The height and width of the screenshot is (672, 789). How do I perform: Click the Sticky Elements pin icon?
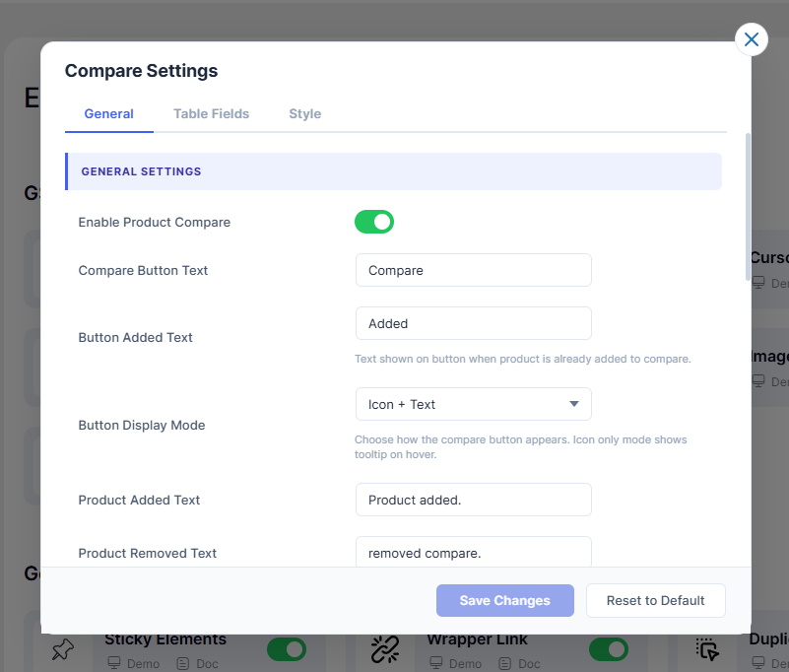click(63, 649)
